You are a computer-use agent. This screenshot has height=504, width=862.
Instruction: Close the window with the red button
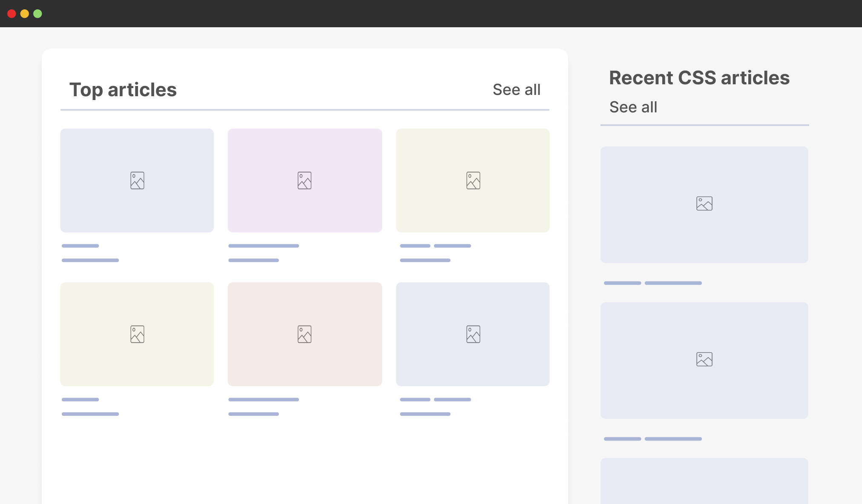[x=12, y=14]
